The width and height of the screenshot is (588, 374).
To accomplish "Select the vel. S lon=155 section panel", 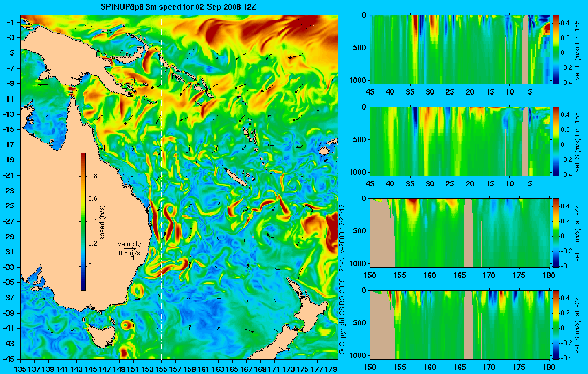I will coord(460,141).
